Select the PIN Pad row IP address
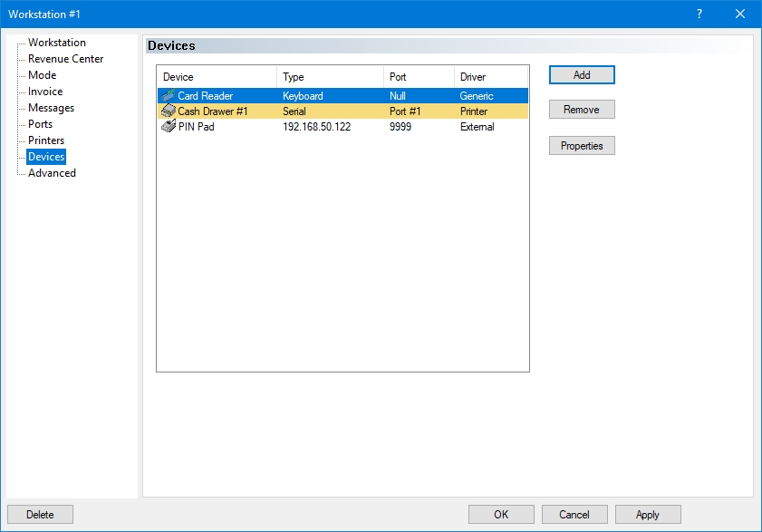762x532 pixels. point(316,127)
